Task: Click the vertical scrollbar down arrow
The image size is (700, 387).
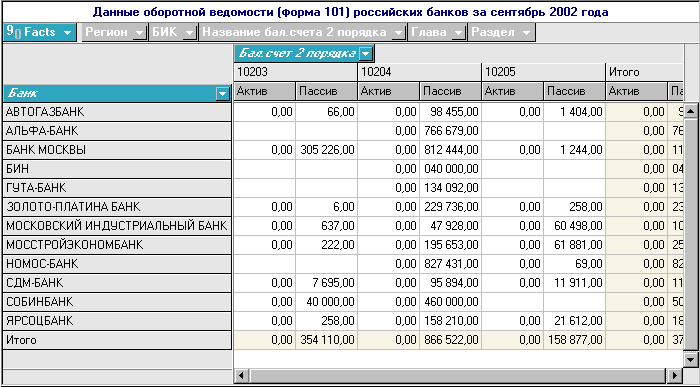Action: tap(691, 359)
